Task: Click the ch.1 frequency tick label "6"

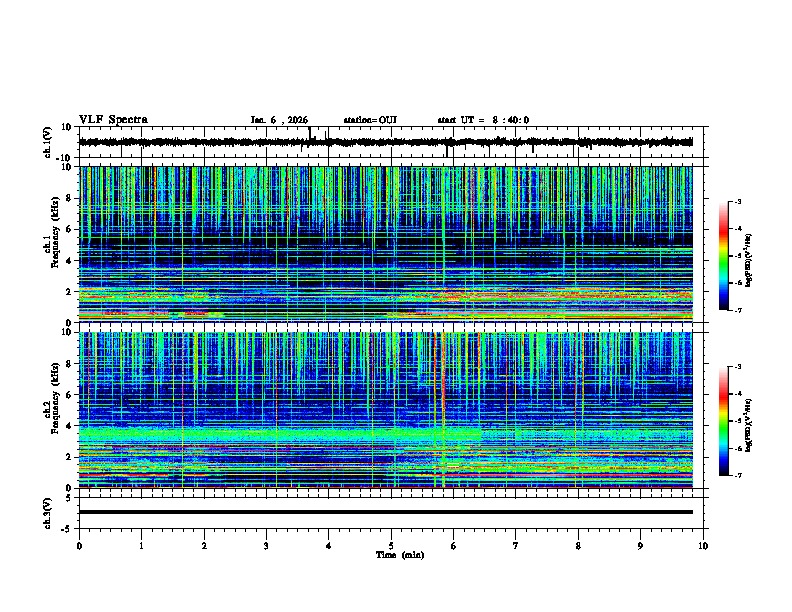Action: (x=69, y=229)
